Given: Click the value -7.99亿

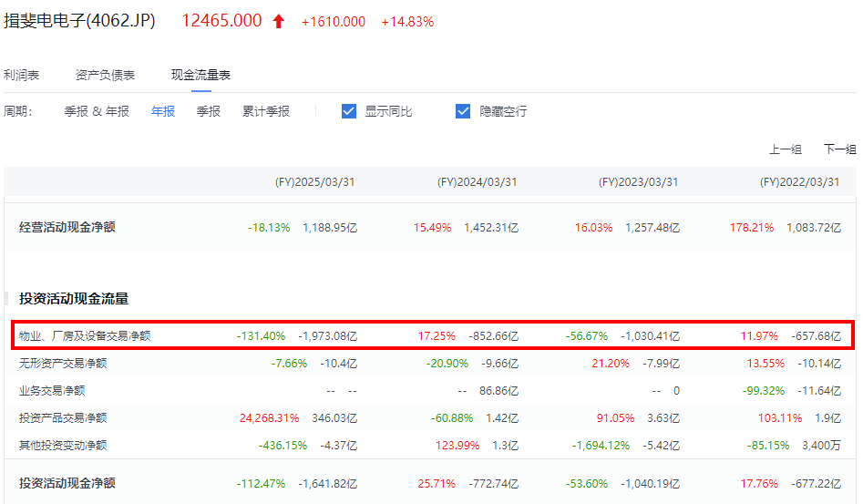Looking at the screenshot, I should click(x=661, y=364).
